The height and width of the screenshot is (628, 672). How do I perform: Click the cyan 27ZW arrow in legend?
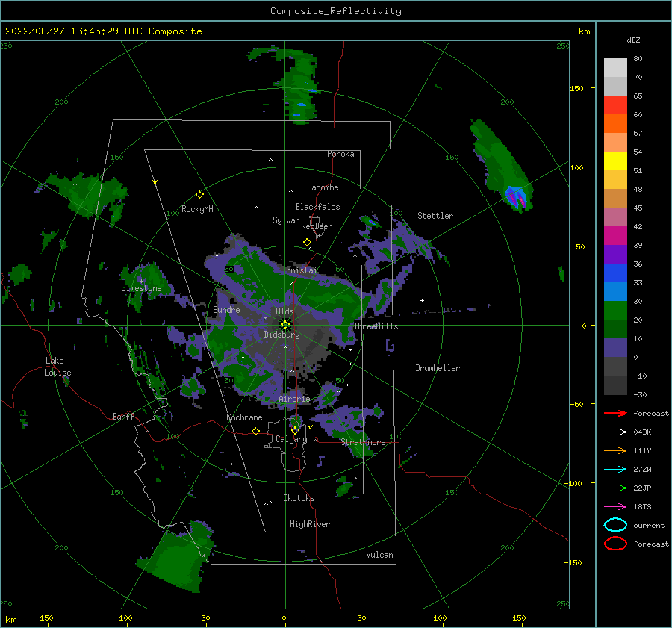pyautogui.click(x=615, y=470)
